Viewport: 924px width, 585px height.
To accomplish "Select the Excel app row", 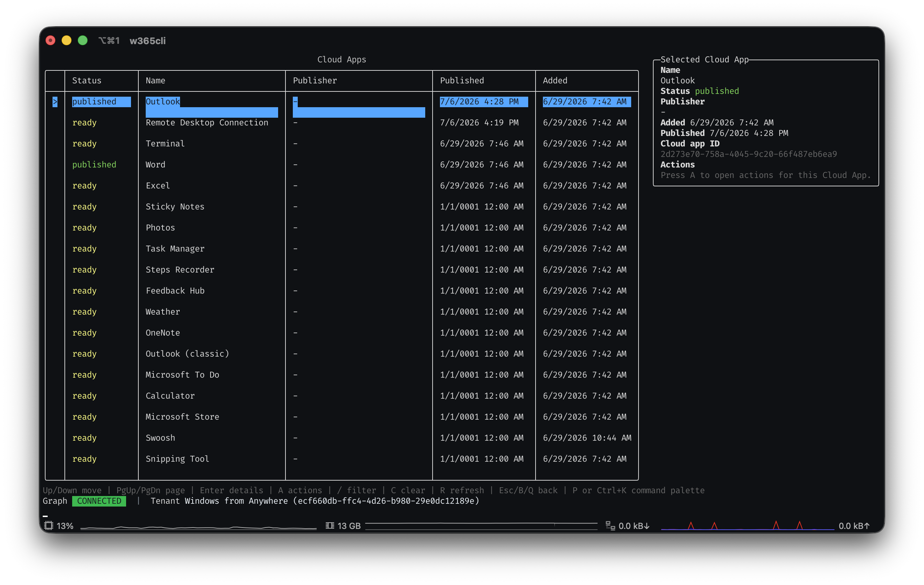I will tap(342, 186).
